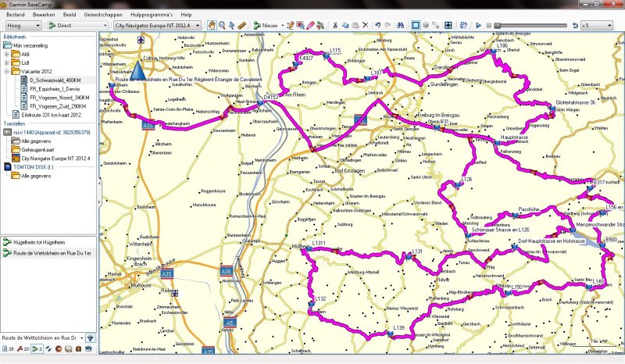This screenshot has width=625, height=364.
Task: Select the zoom magnifier tool
Action: 222,26
